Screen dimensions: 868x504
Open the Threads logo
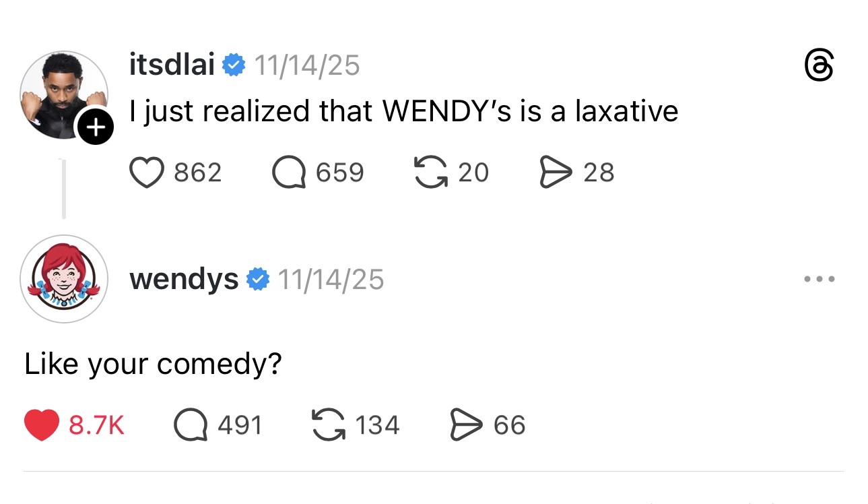[820, 66]
